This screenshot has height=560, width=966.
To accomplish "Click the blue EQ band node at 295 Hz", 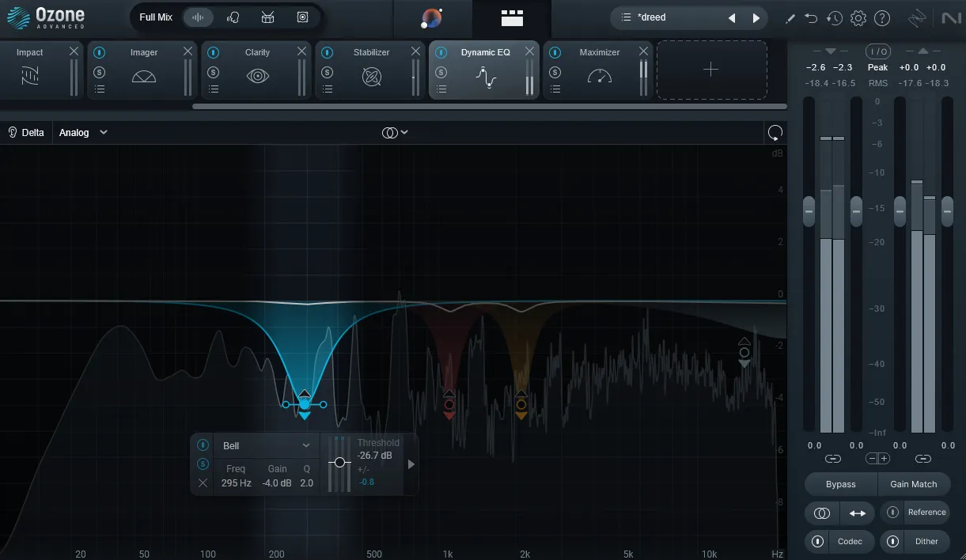I will point(305,404).
